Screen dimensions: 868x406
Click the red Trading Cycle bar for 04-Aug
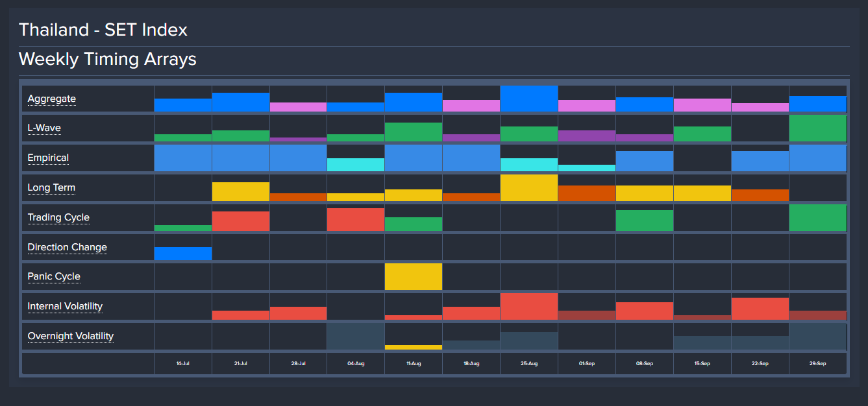coord(356,219)
